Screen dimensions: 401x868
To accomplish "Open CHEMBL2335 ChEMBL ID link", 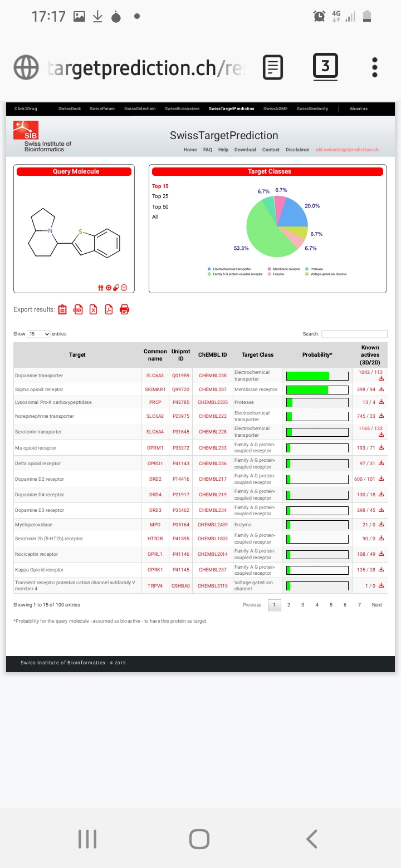I will point(213,402).
